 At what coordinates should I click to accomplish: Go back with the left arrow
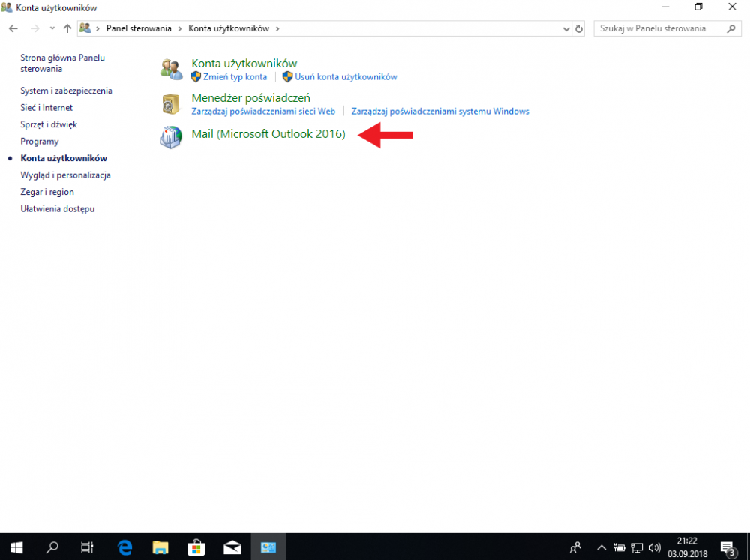coord(13,28)
